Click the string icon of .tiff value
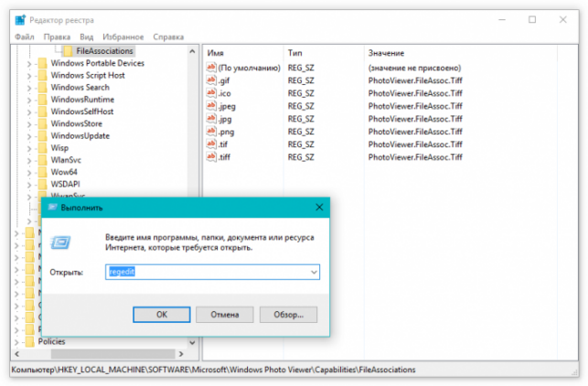 [211, 156]
